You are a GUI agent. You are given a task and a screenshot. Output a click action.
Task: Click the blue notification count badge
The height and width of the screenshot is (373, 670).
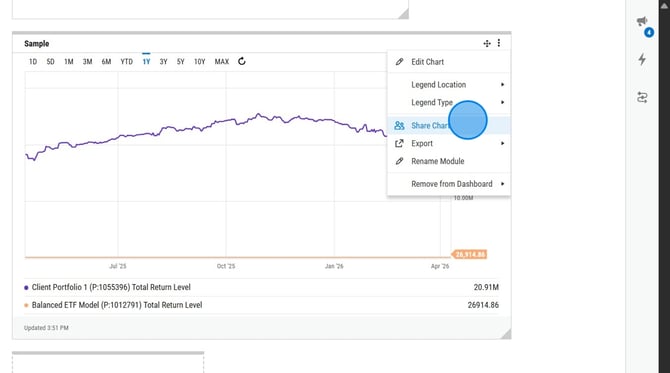pyautogui.click(x=649, y=32)
